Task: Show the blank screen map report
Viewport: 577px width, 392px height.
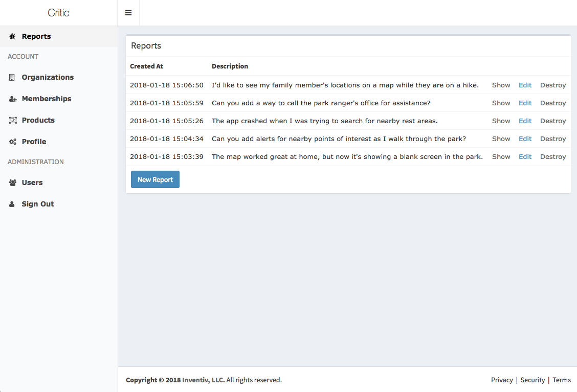Action: pos(501,157)
